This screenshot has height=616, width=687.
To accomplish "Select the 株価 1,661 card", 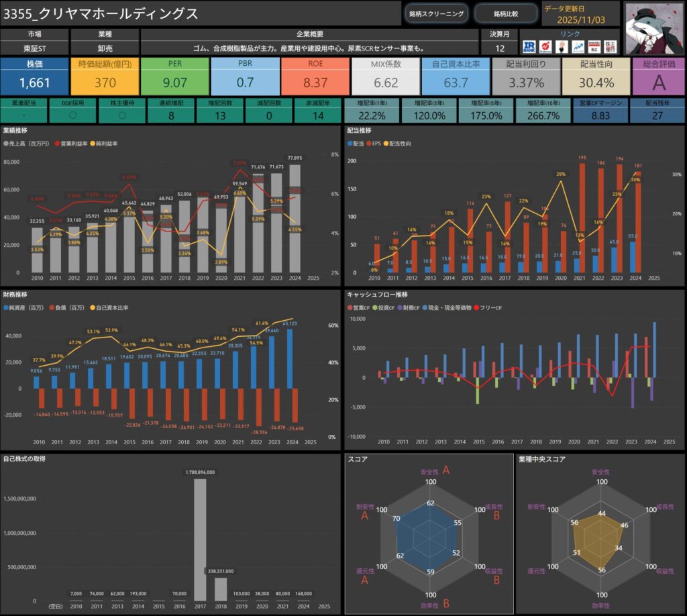I will pos(34,76).
